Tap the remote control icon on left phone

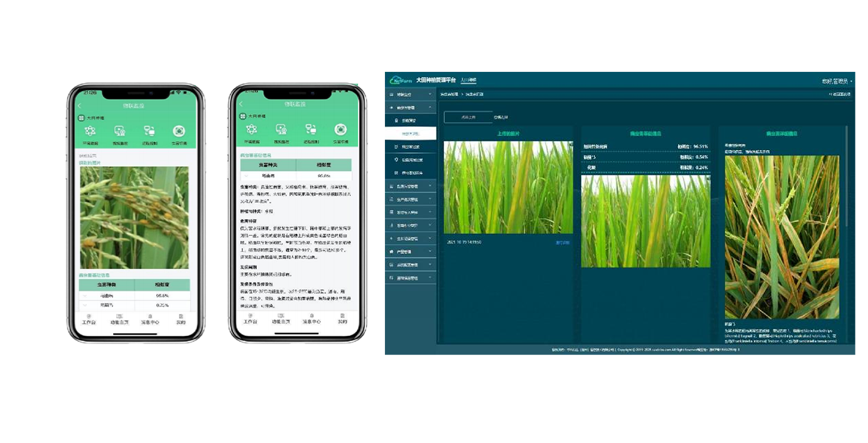[x=149, y=131]
